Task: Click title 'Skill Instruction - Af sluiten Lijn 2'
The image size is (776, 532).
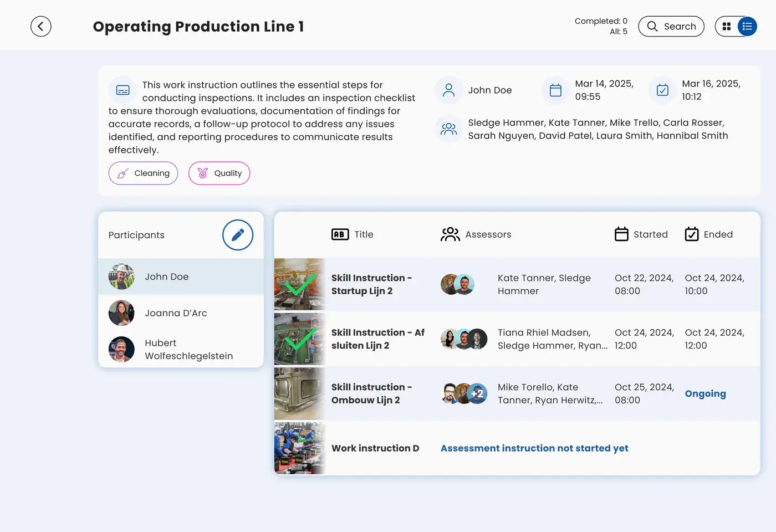Action: [x=378, y=339]
